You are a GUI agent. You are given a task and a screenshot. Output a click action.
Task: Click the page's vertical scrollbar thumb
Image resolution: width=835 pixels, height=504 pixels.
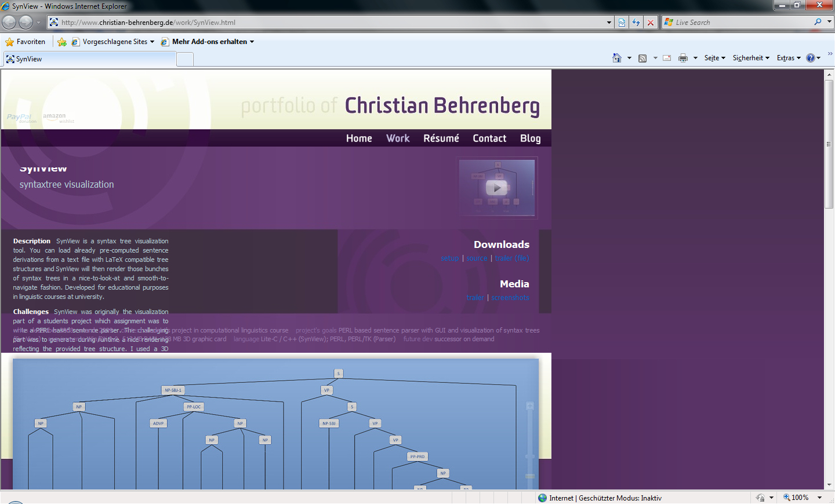829,144
